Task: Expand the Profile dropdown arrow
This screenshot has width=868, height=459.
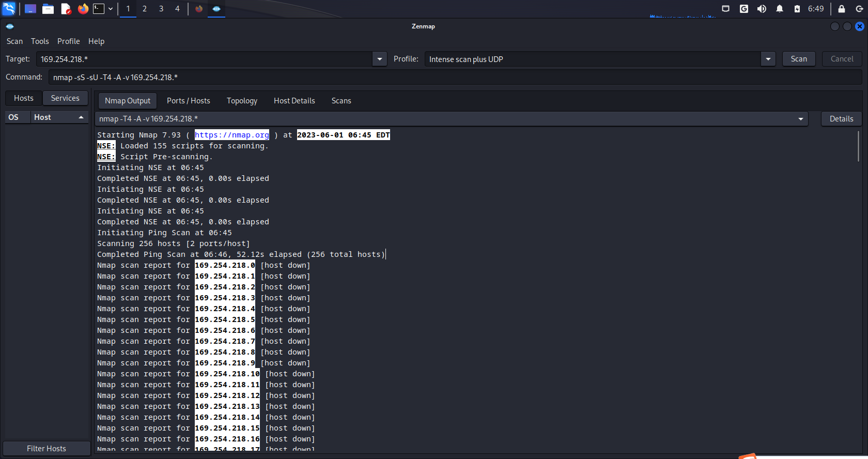Action: point(768,59)
